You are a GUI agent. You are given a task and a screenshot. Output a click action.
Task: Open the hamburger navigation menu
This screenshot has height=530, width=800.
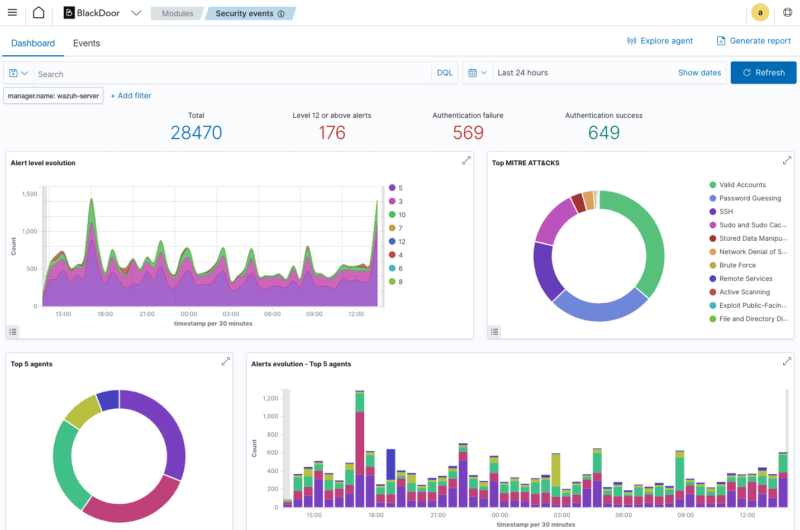tap(12, 13)
